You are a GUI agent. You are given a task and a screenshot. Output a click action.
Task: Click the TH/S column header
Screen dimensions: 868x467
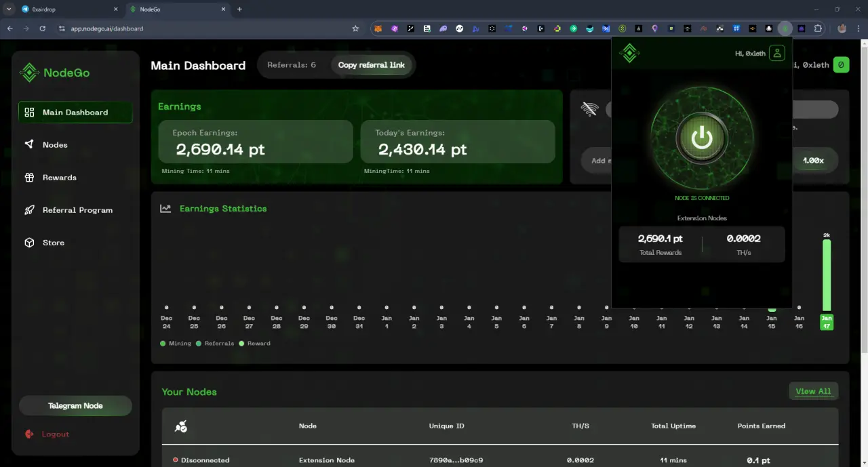coord(580,426)
